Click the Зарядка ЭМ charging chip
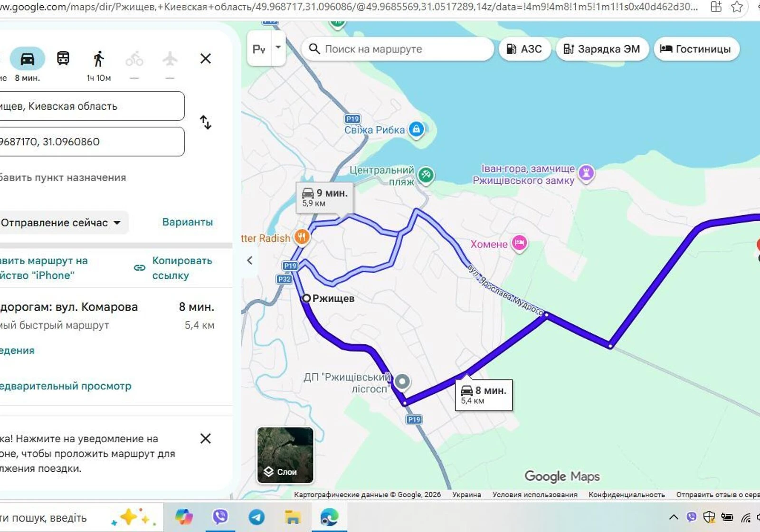Image resolution: width=760 pixels, height=532 pixels. [x=602, y=49]
